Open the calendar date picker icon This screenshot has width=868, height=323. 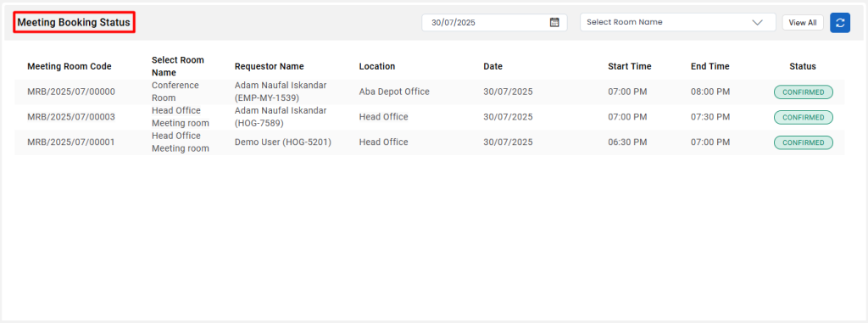[554, 22]
